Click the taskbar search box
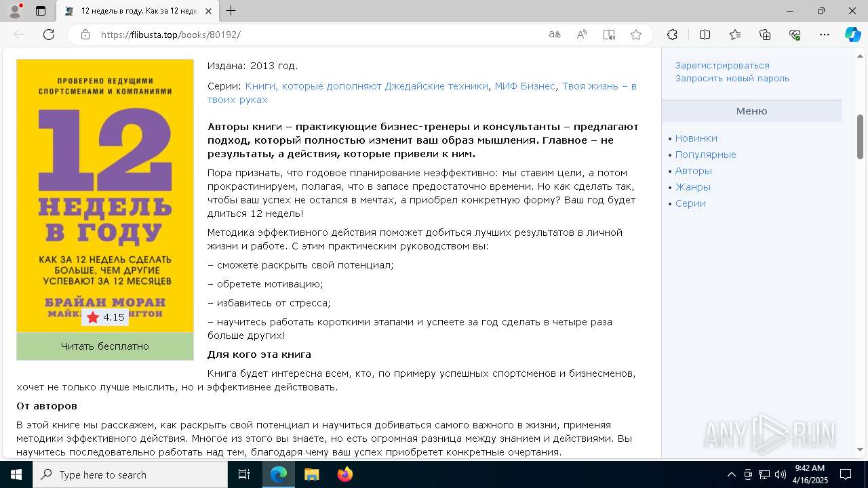868x488 pixels. tap(130, 474)
